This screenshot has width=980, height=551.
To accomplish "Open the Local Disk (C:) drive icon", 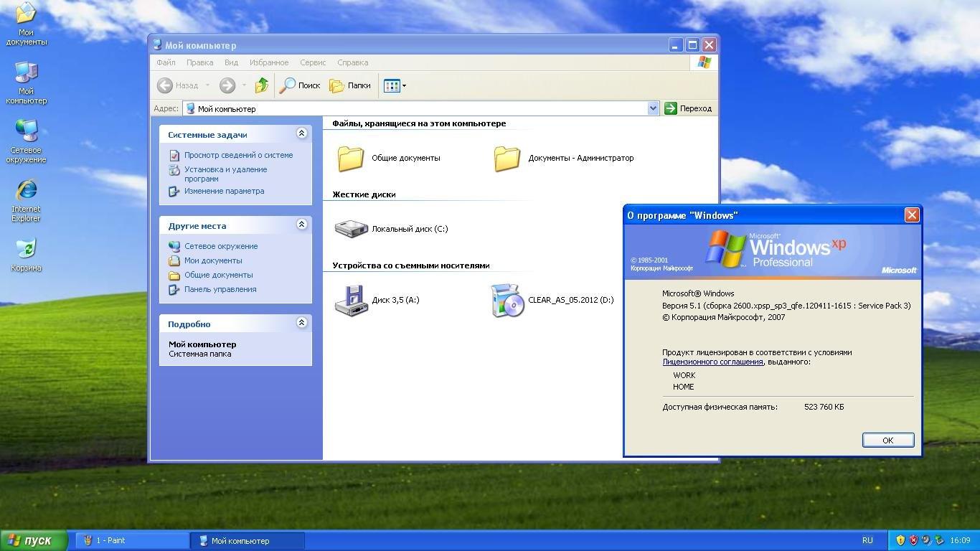I will pyautogui.click(x=351, y=229).
